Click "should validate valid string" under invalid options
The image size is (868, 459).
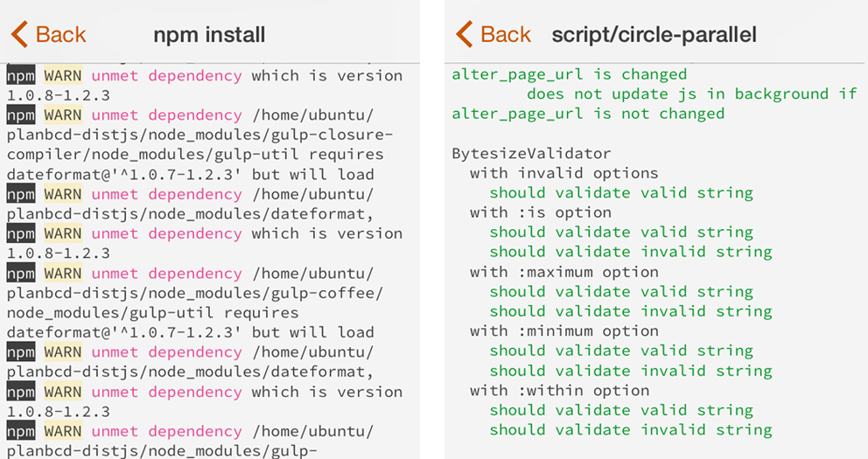click(x=620, y=192)
